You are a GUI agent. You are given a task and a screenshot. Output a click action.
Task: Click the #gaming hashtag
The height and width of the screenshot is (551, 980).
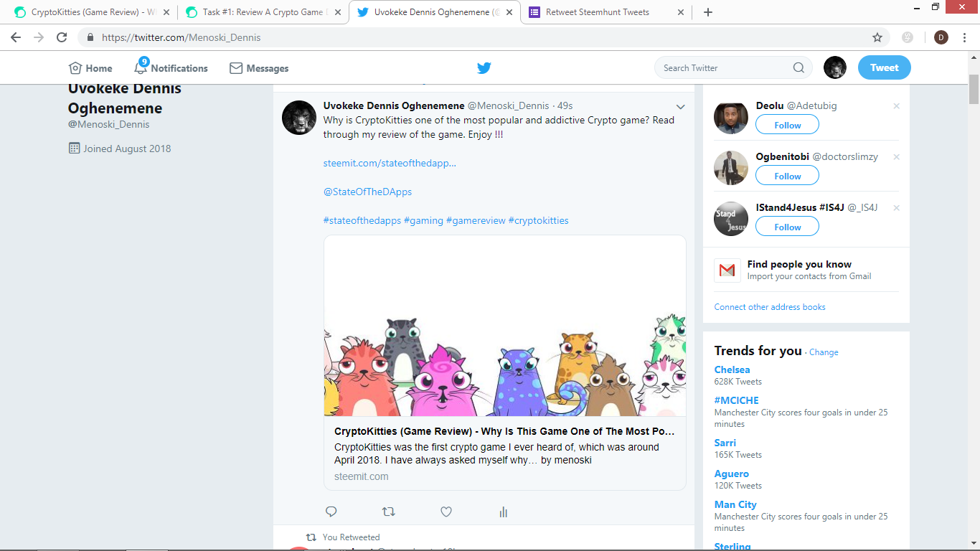(x=423, y=220)
